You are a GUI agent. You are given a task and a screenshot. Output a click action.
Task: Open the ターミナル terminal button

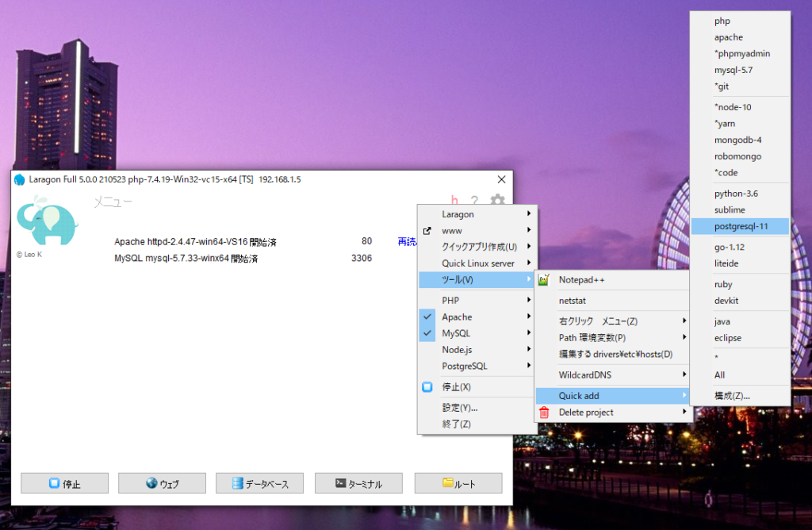[359, 483]
